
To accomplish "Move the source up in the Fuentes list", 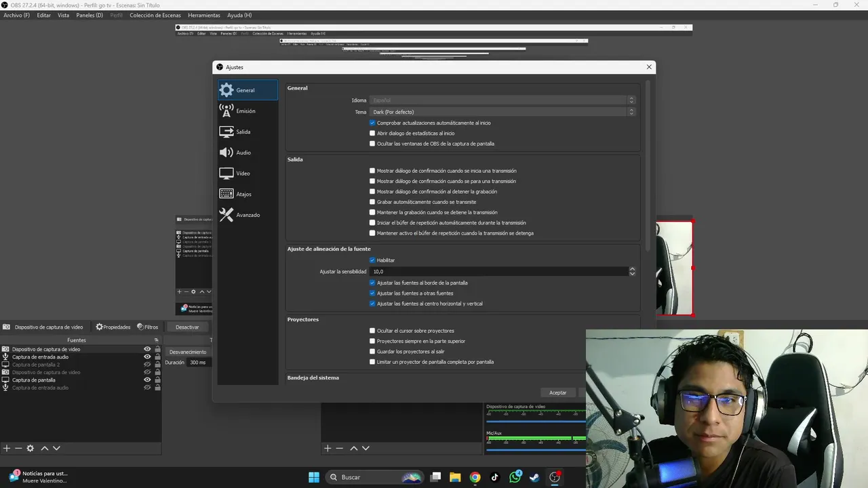I will (45, 448).
